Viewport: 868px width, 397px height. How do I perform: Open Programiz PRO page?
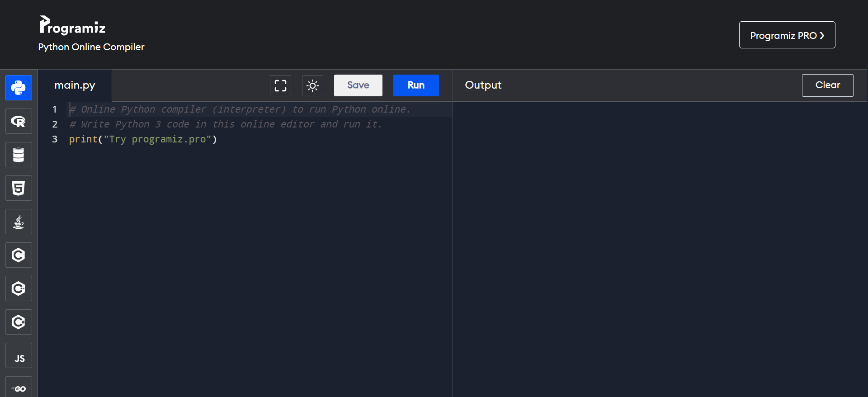(x=787, y=35)
